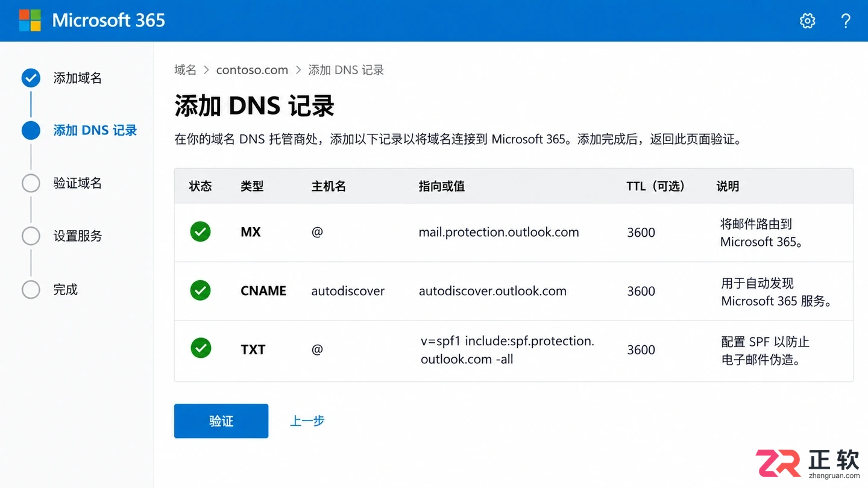Viewport: 868px width, 488px height.
Task: Click the 类型 column header
Action: point(252,186)
